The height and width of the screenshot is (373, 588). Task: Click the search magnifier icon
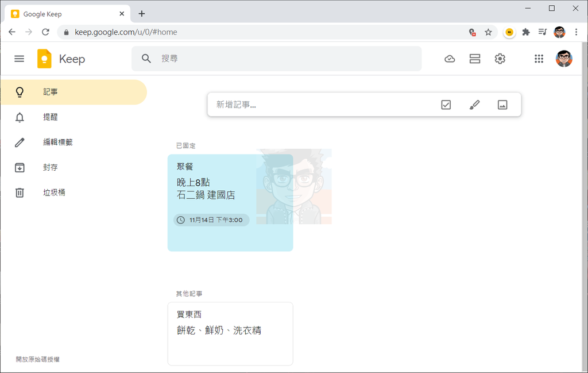click(146, 59)
